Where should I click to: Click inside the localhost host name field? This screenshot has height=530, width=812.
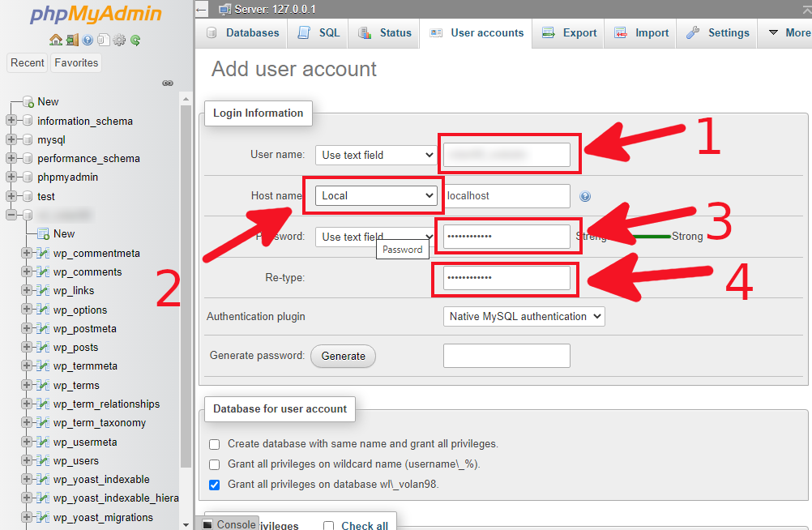506,195
